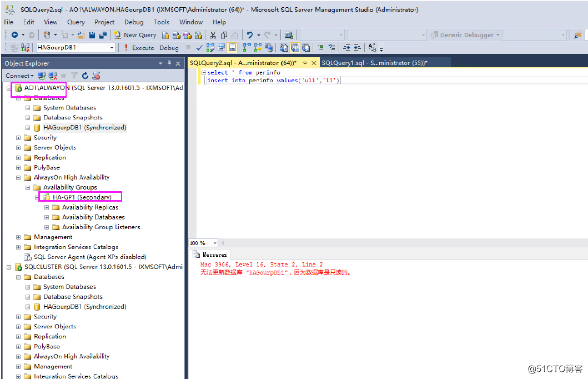Toggle Include Live Query Statistics icon
This screenshot has height=379, width=588.
pos(258,48)
